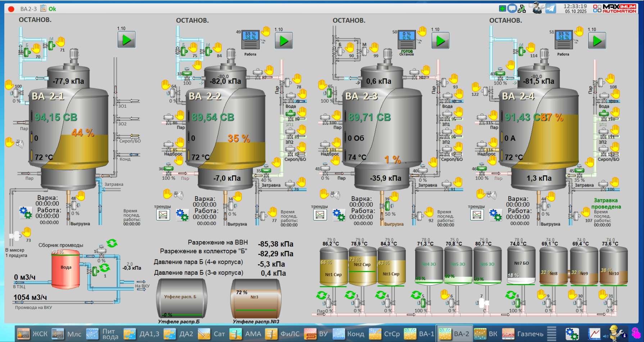Click the green plus icon in top bar
Image resolution: width=644 pixels, height=342 pixels.
coord(503,8)
